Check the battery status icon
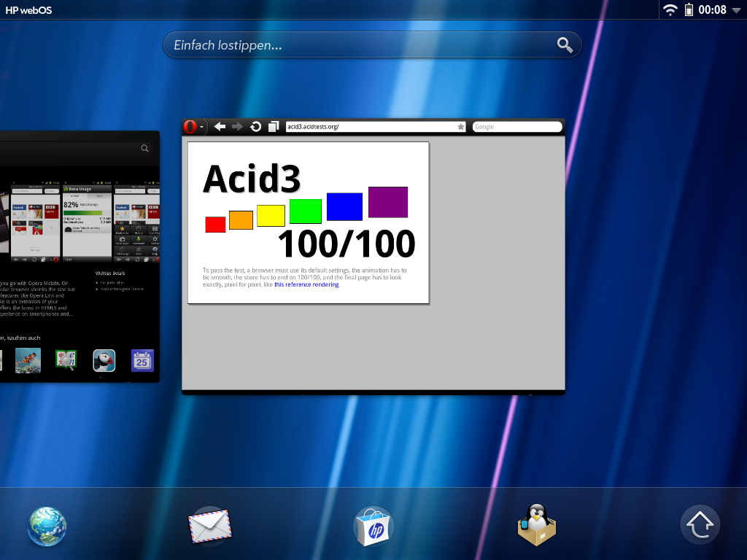Viewport: 747px width, 560px height. [689, 9]
